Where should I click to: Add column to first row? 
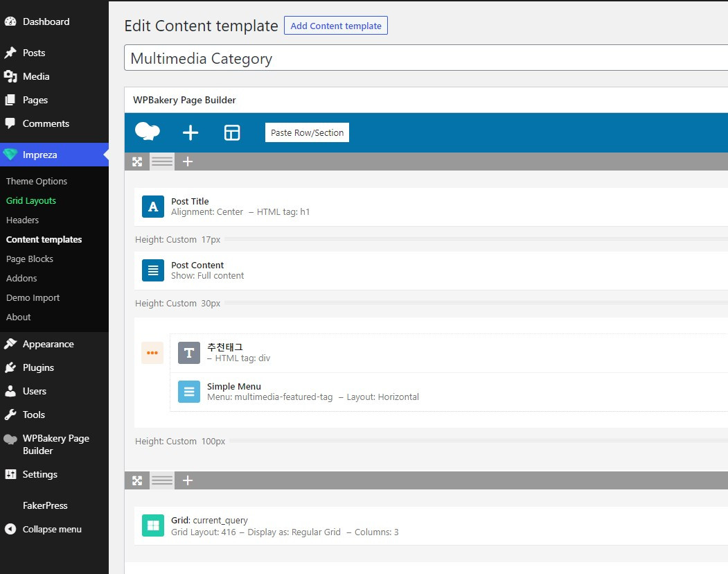coord(188,162)
